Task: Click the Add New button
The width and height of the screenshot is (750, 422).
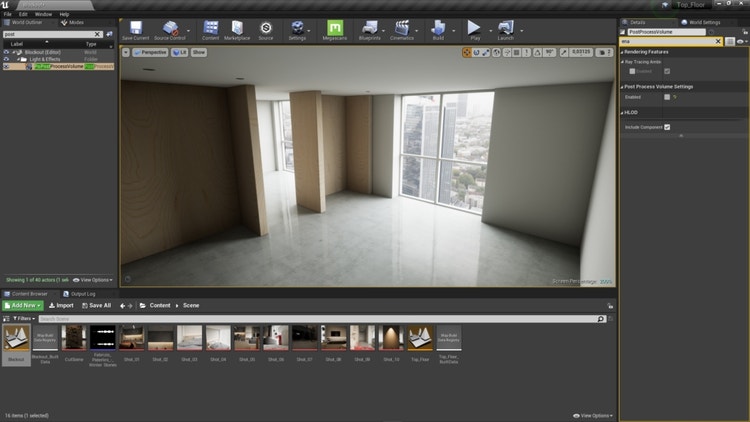Action: click(22, 305)
